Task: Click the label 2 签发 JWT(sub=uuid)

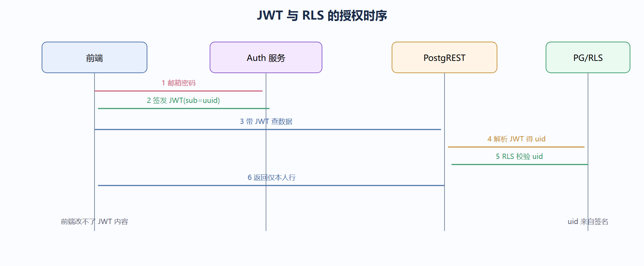Action: (x=183, y=100)
